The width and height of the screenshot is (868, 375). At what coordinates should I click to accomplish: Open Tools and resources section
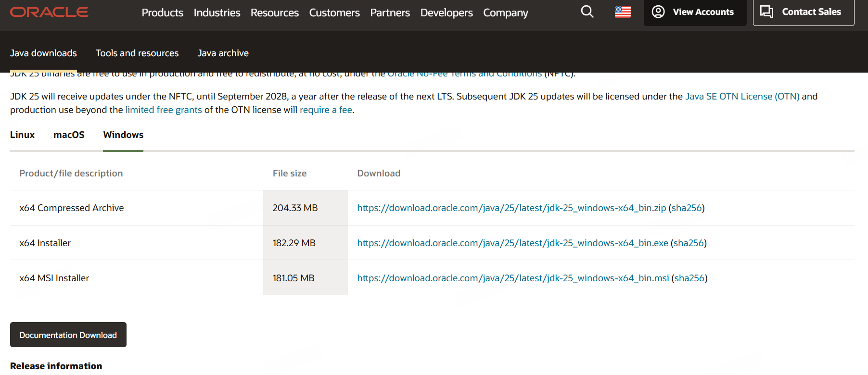137,53
